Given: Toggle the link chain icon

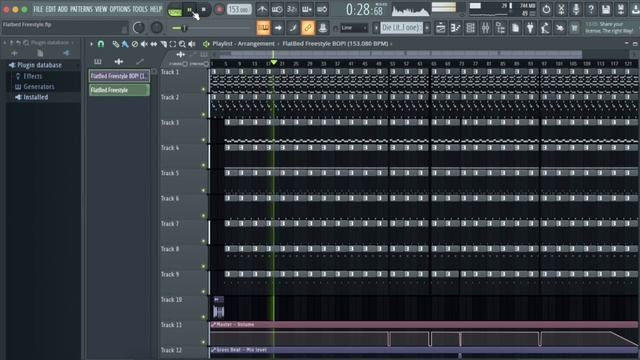Looking at the screenshot, I should (308, 28).
